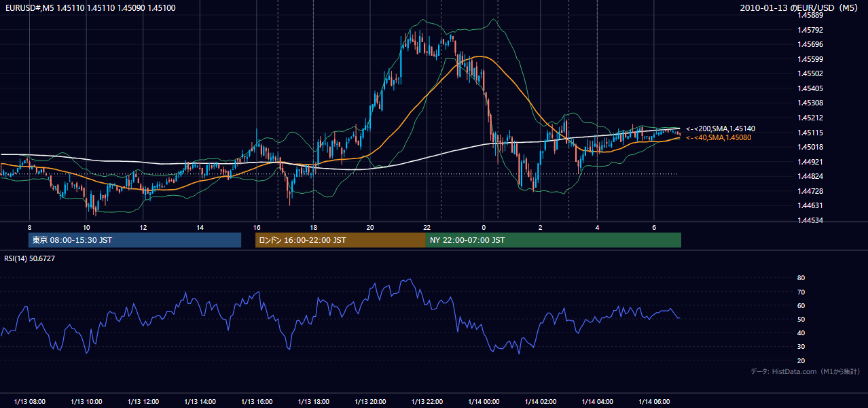Click price axis value 1.44631
The height and width of the screenshot is (408, 868).
pos(810,205)
